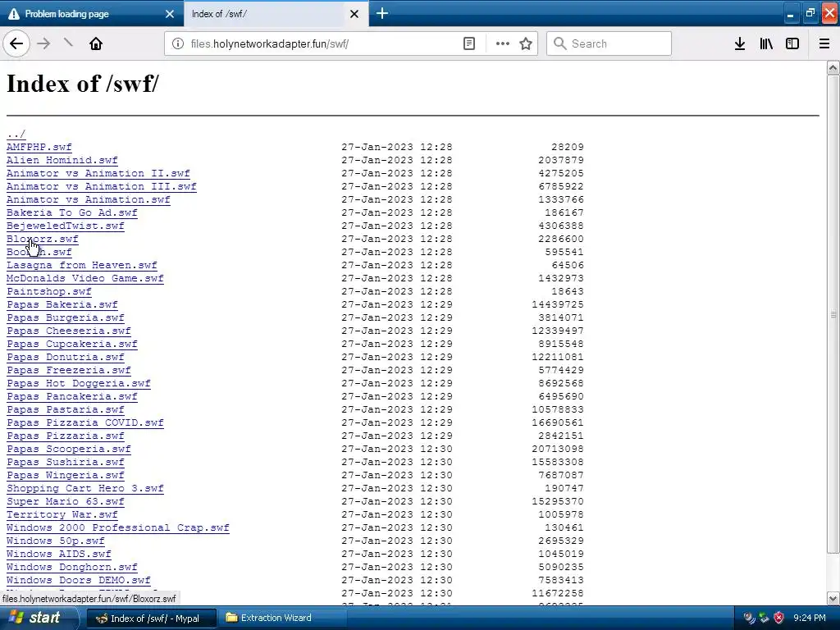Screen dimensions: 840x630
Task: Click the network connection tray icon
Action: 765,618
